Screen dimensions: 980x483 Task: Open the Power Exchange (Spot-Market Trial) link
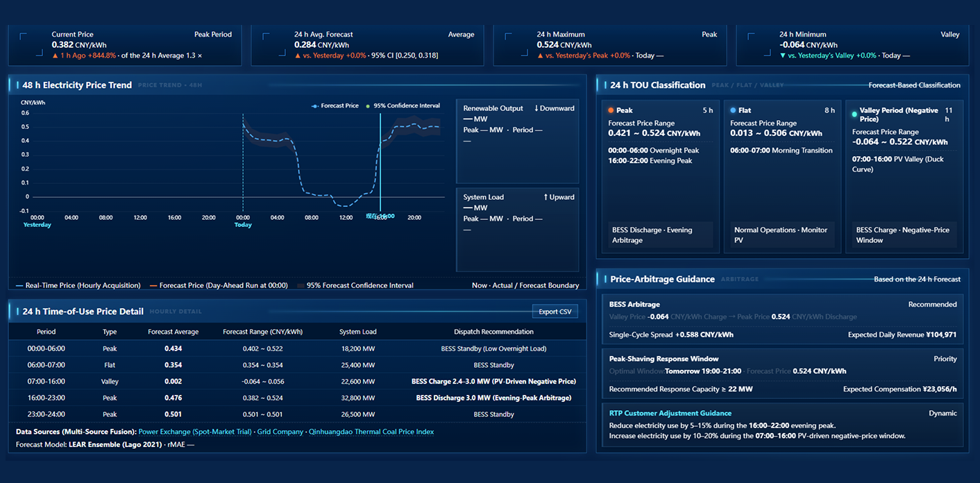click(x=195, y=432)
